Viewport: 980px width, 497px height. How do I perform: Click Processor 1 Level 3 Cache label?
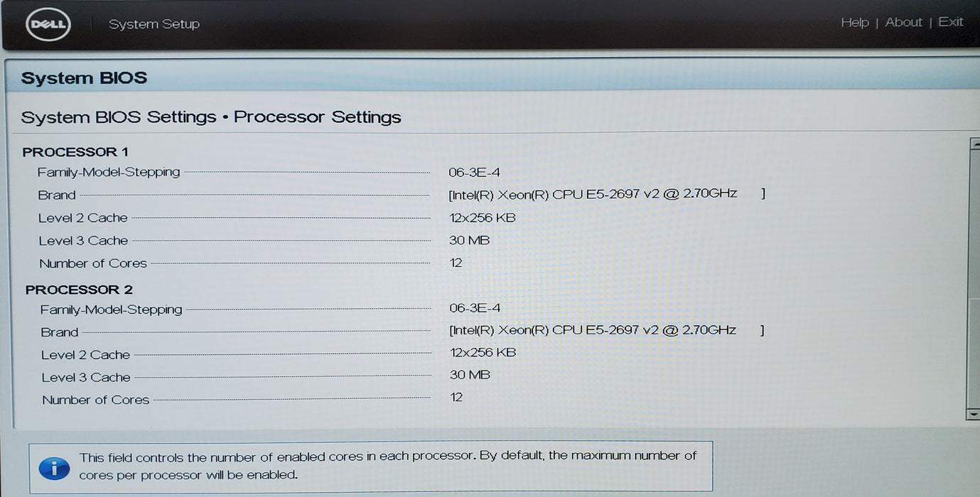83,241
